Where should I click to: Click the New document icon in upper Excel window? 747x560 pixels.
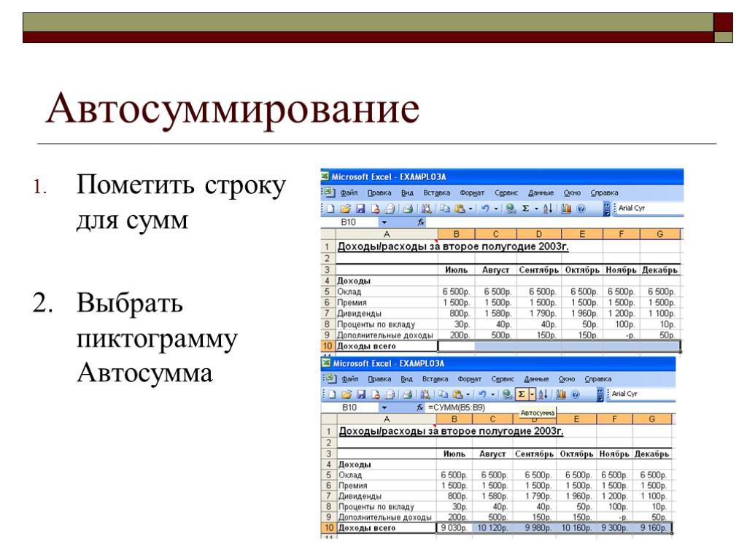pos(330,209)
